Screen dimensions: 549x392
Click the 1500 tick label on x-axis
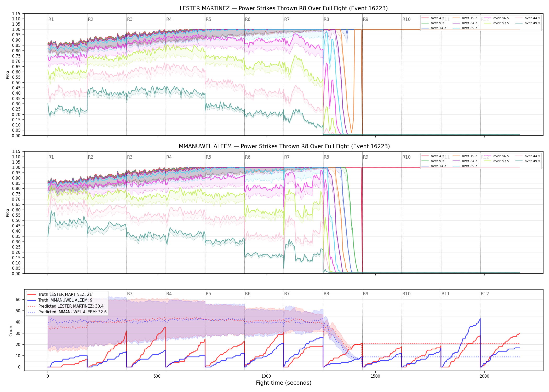click(375, 376)
